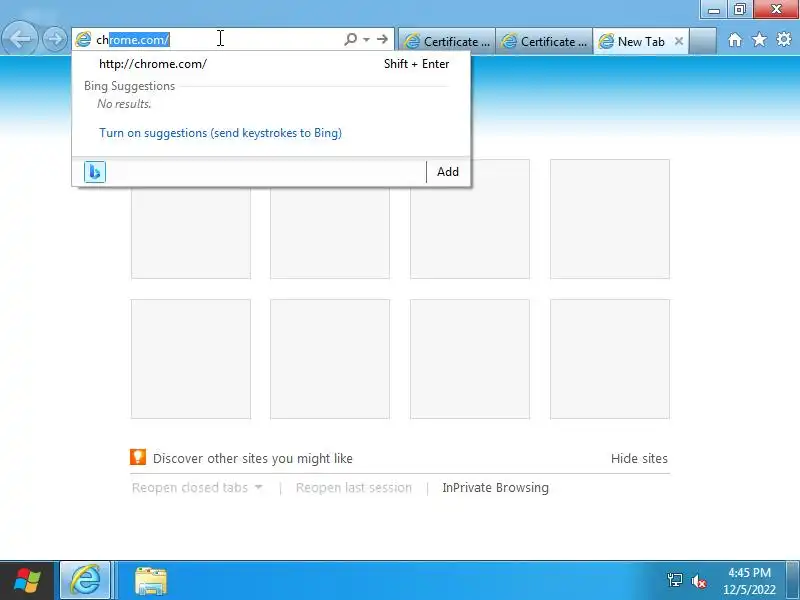Click Discover other sites you might like
This screenshot has height=600, width=800.
(x=253, y=458)
